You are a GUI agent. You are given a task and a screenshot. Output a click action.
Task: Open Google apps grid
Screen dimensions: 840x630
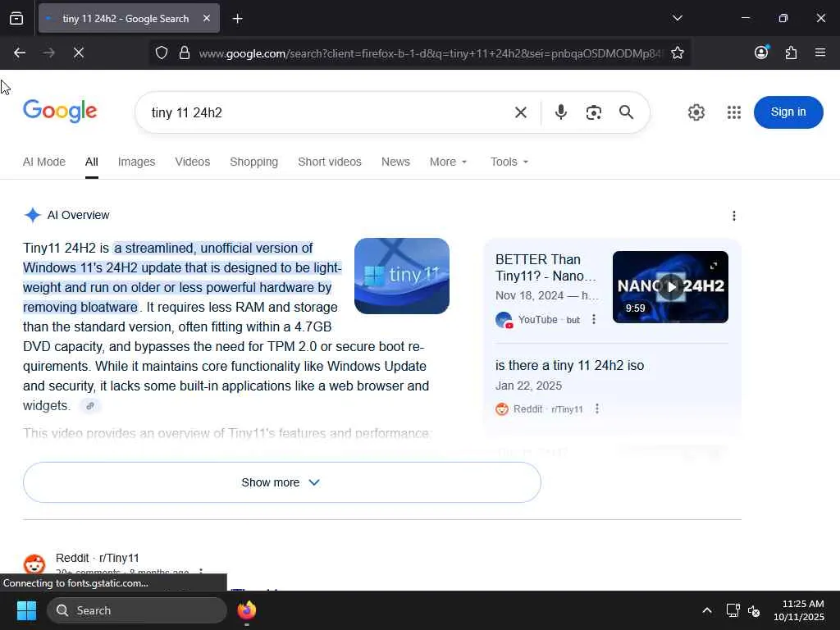[734, 112]
